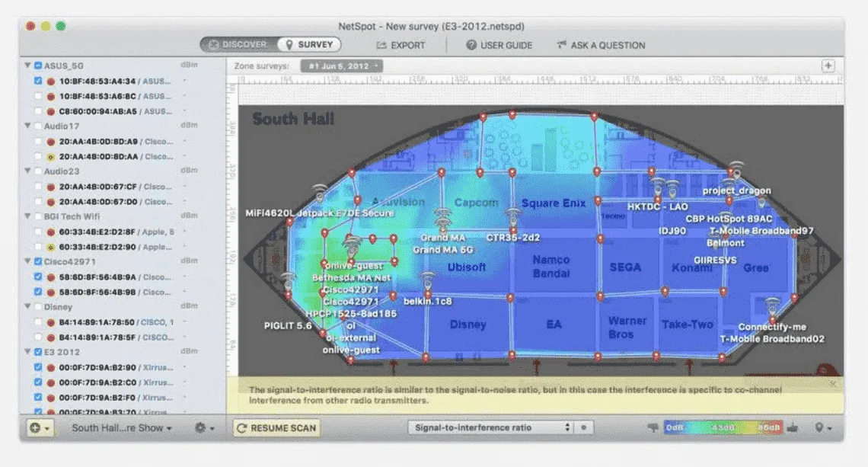The height and width of the screenshot is (467, 868).
Task: Close the yellow info banner
Action: click(x=832, y=384)
